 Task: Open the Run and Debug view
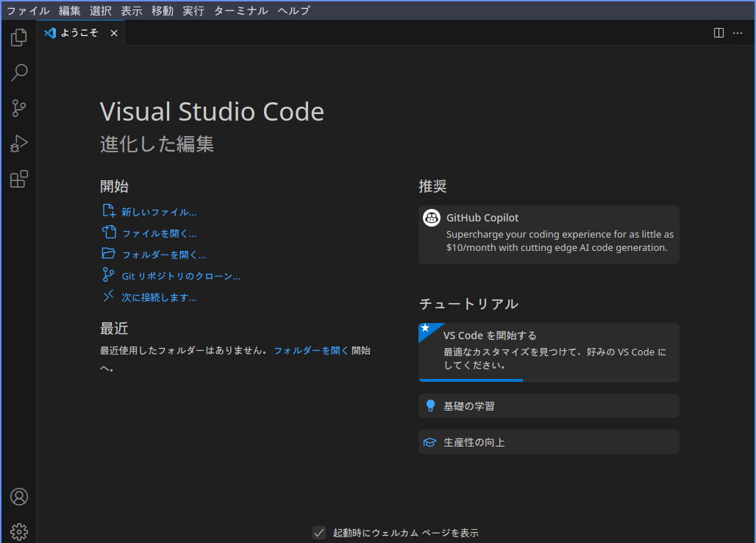(x=19, y=143)
